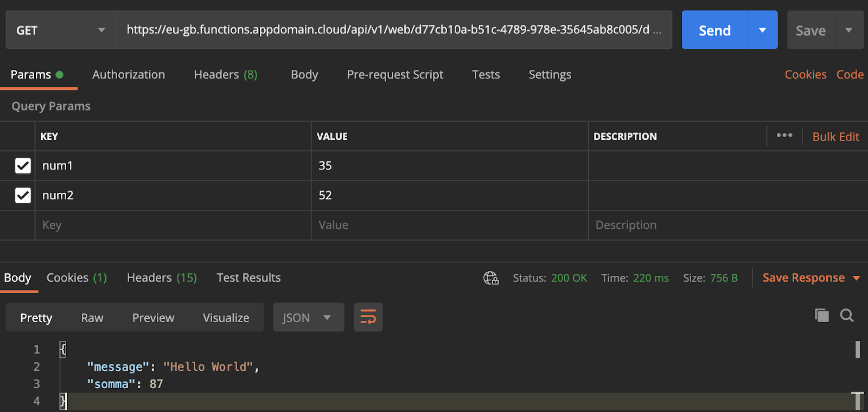Switch to the Tests tab

coord(486,75)
